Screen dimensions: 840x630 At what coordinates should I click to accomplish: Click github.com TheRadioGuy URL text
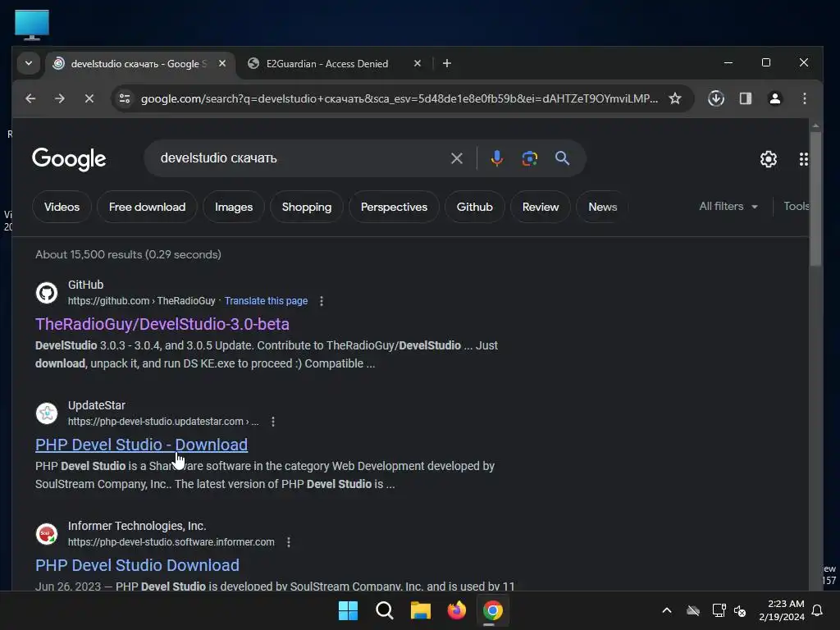point(141,301)
